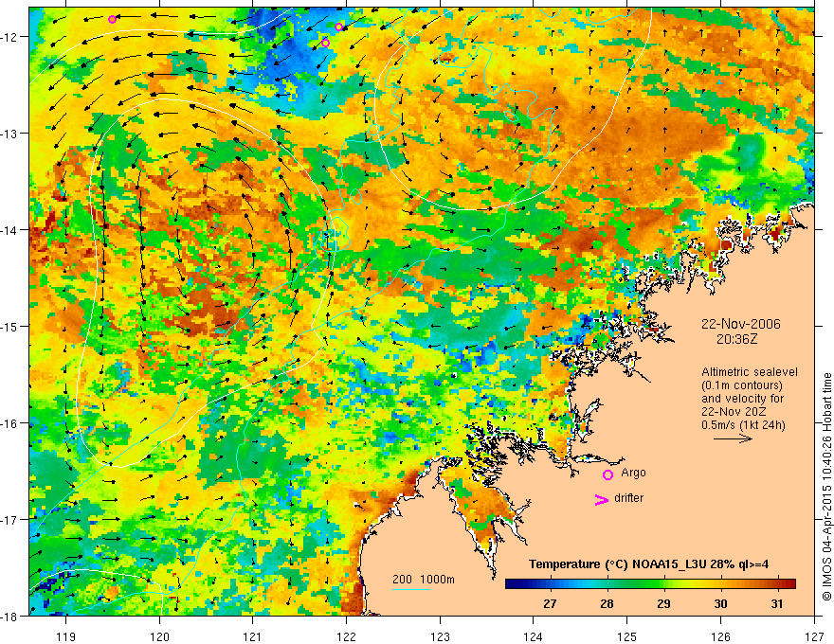Click the colorbar tick label 31
Screen dimensions: 834x644
(777, 603)
